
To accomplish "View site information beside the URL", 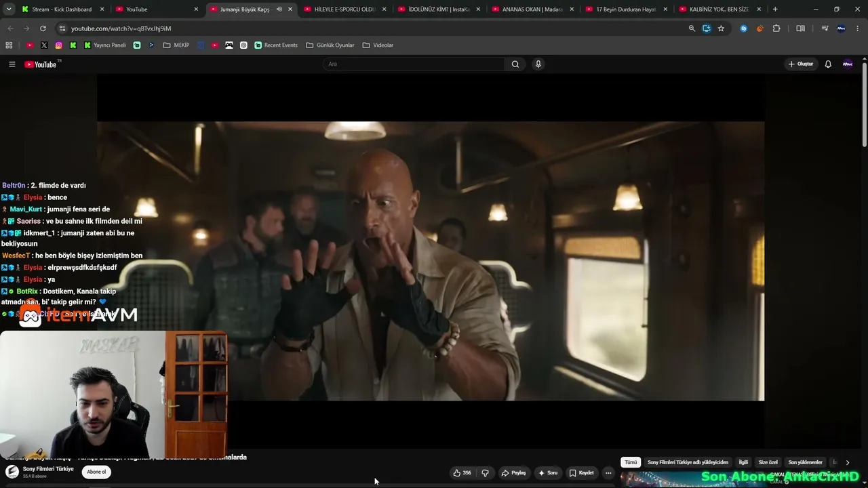I will (62, 28).
